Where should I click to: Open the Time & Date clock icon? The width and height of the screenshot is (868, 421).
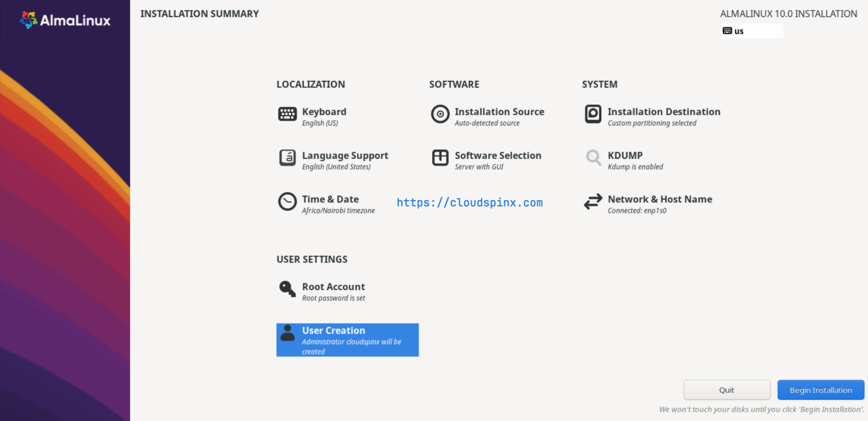point(287,202)
